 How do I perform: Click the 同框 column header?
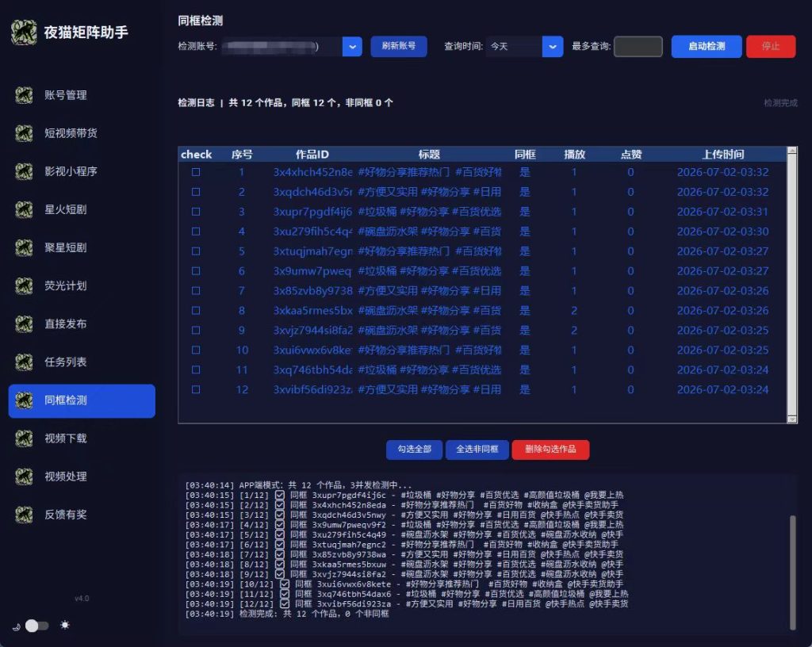coord(525,155)
